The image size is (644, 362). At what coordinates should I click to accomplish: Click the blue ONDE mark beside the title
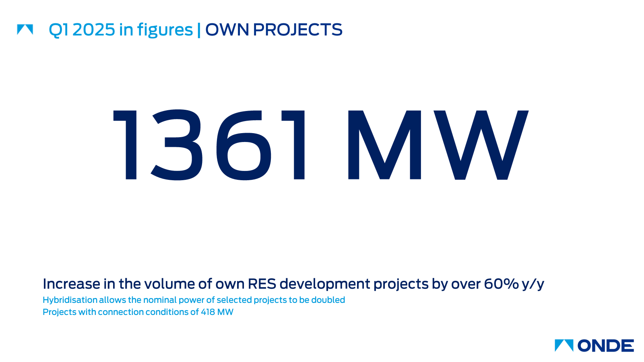[x=25, y=30]
